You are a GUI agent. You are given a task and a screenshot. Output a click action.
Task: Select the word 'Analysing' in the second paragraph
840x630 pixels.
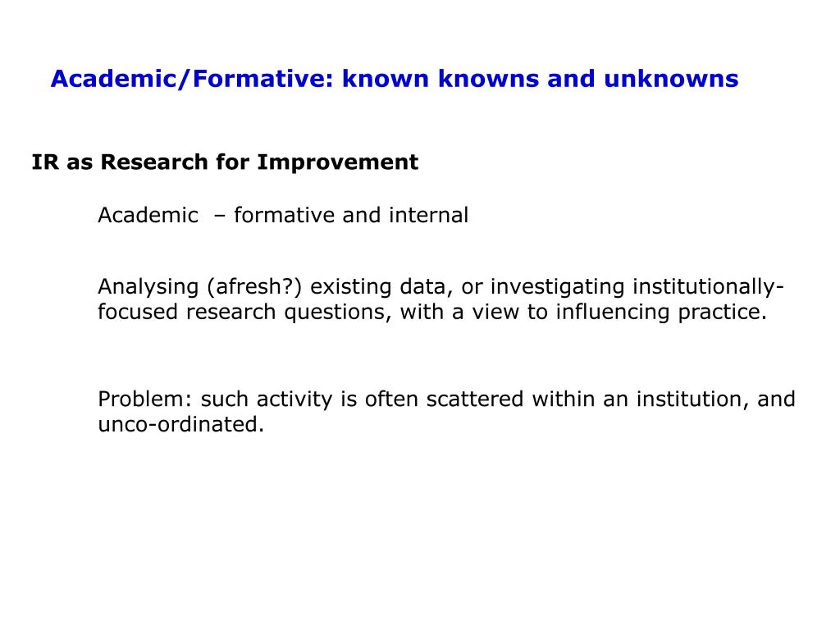(x=148, y=287)
